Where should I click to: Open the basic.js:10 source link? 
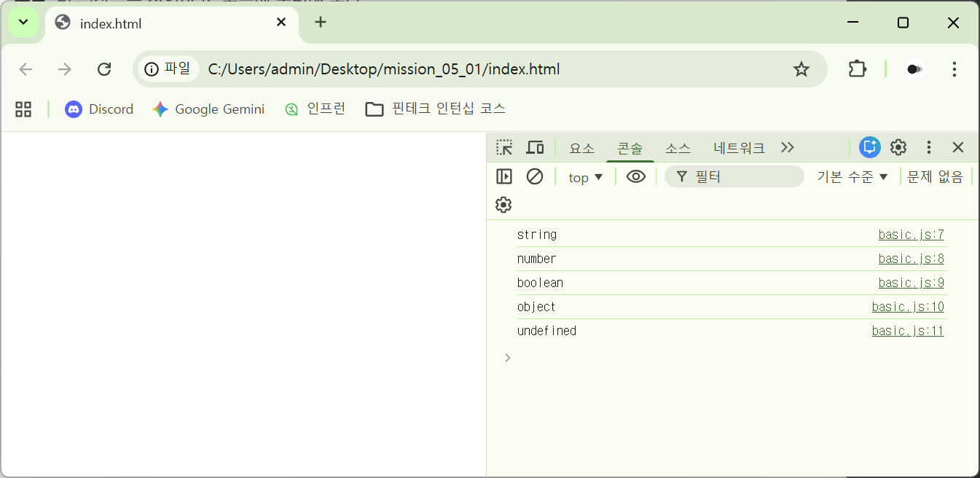coord(908,307)
